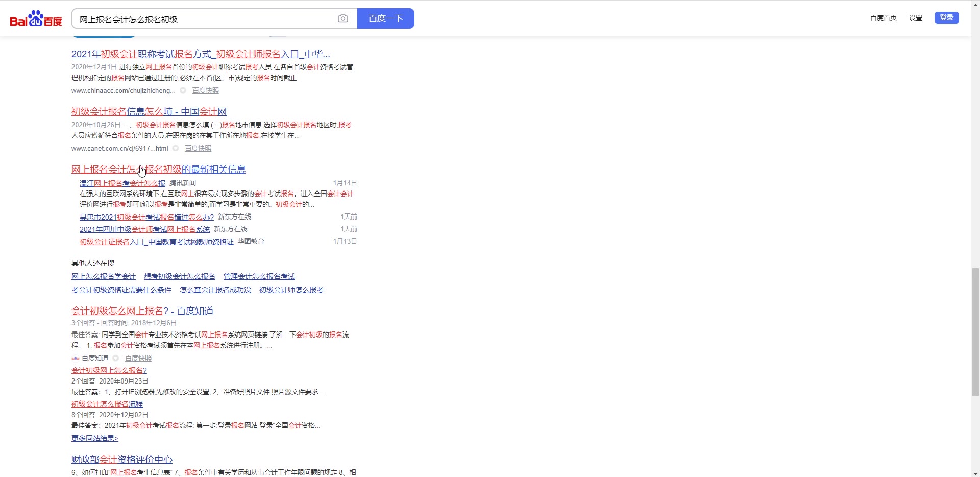This screenshot has width=980, height=477.
Task: Click related search 考会计初级资格证需要什么条件
Action: click(121, 290)
